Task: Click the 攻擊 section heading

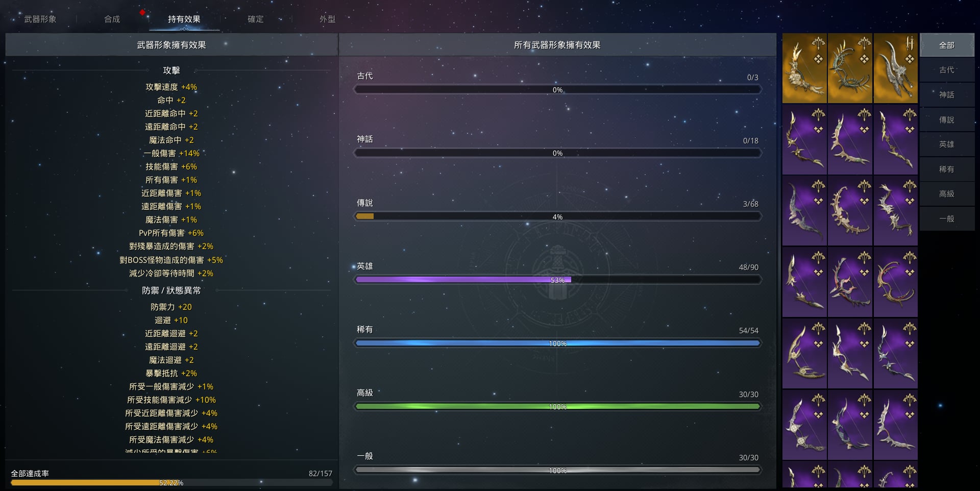Action: (x=171, y=70)
